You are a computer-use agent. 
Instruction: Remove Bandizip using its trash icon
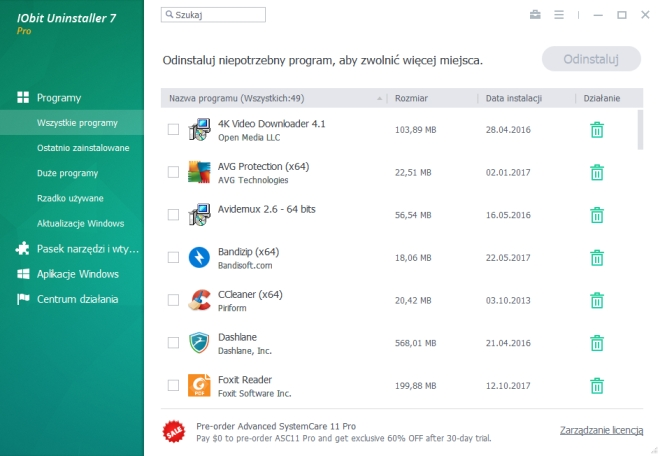tap(596, 257)
